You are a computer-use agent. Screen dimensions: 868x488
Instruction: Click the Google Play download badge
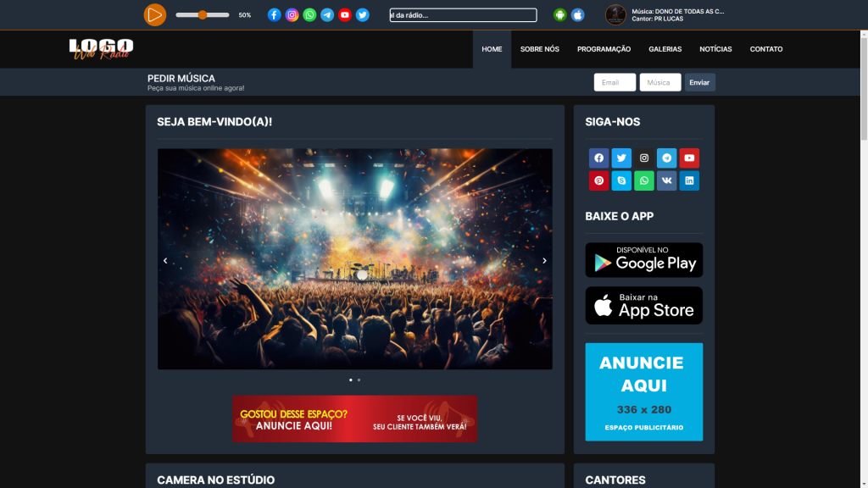click(x=643, y=260)
